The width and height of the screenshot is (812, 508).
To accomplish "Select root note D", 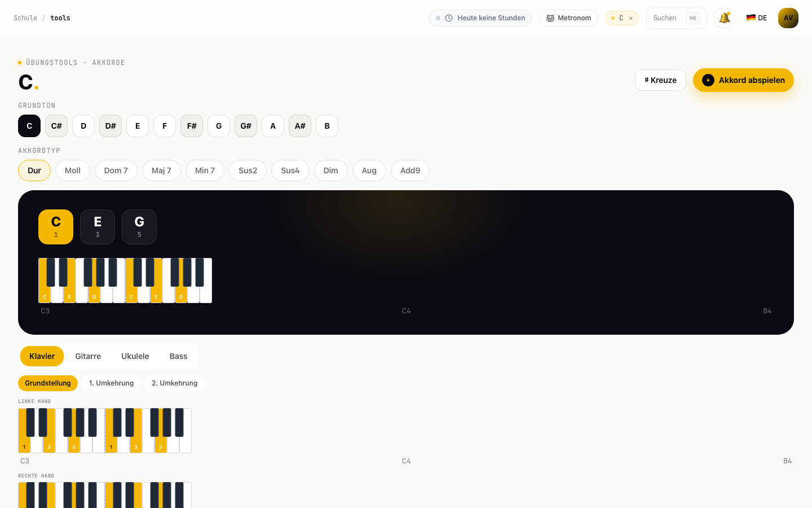I will click(x=83, y=126).
